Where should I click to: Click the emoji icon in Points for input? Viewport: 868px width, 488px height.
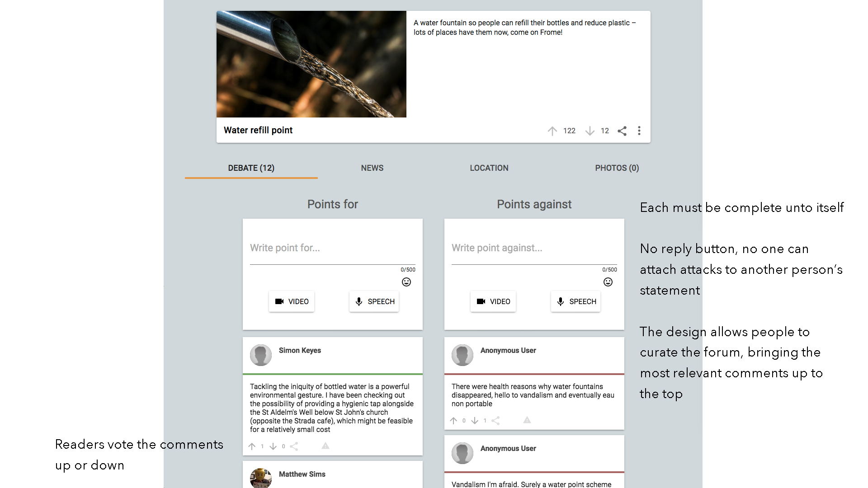pyautogui.click(x=406, y=282)
